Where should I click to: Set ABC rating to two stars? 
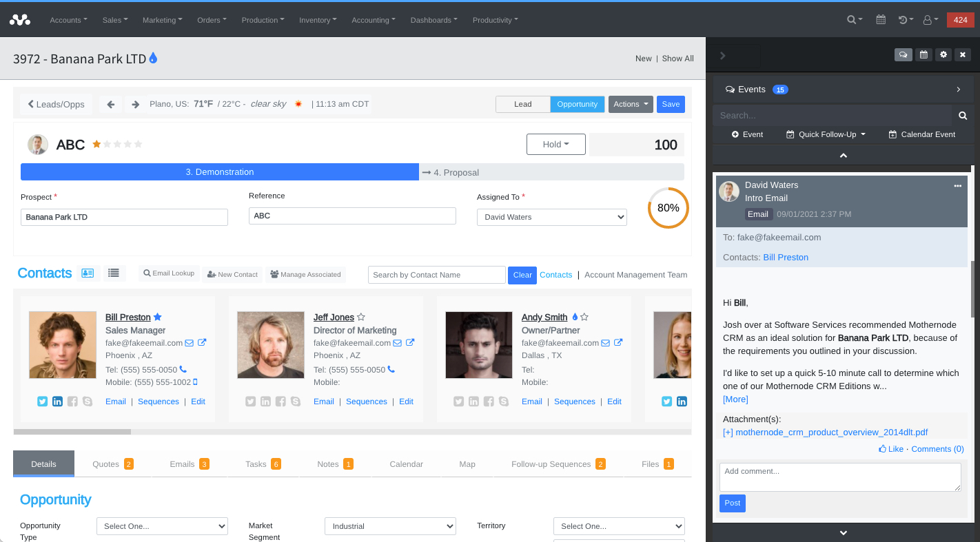point(108,144)
